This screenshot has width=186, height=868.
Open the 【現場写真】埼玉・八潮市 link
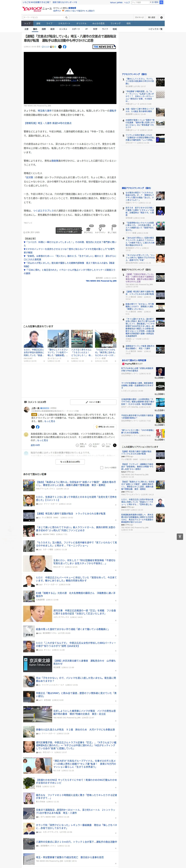coord(48,123)
